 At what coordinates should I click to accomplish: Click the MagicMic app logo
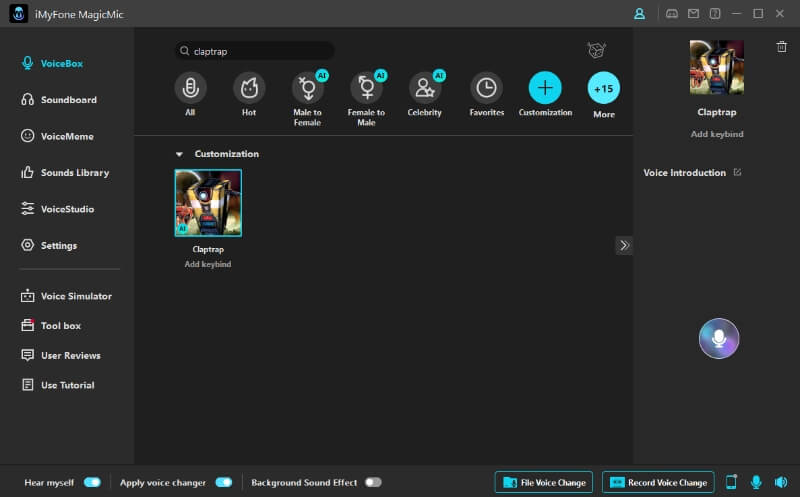point(19,14)
